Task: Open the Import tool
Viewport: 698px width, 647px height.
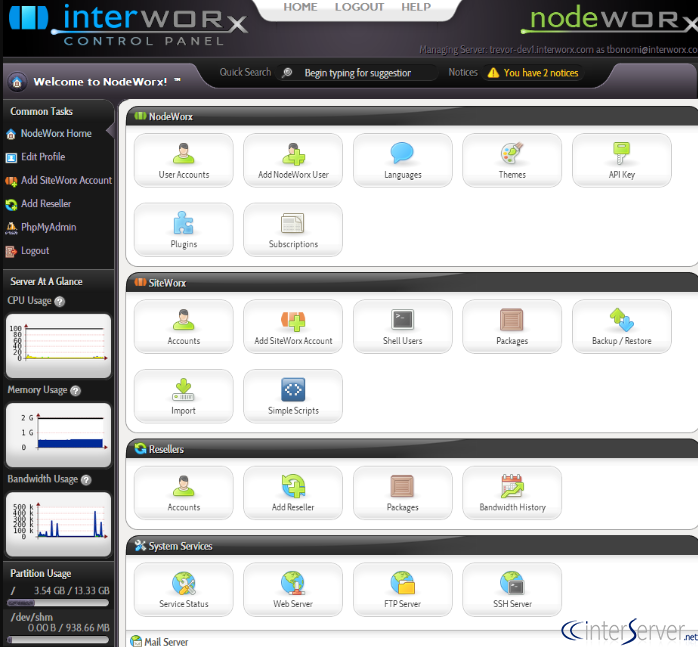Action: (183, 396)
